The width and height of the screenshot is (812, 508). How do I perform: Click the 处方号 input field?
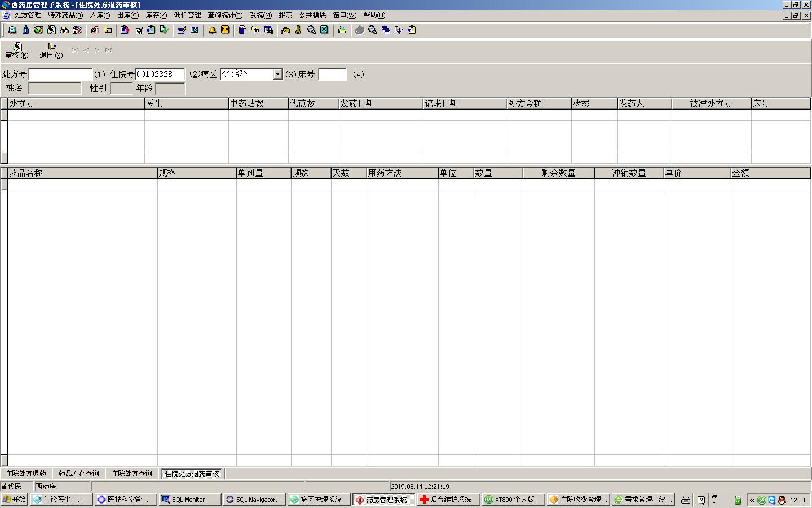pyautogui.click(x=60, y=74)
